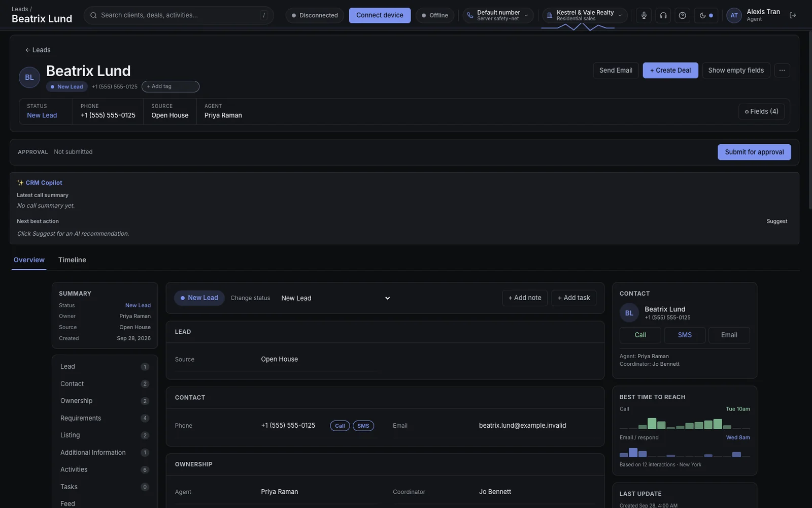
Task: Click the Create Deal button
Action: pyautogui.click(x=670, y=70)
